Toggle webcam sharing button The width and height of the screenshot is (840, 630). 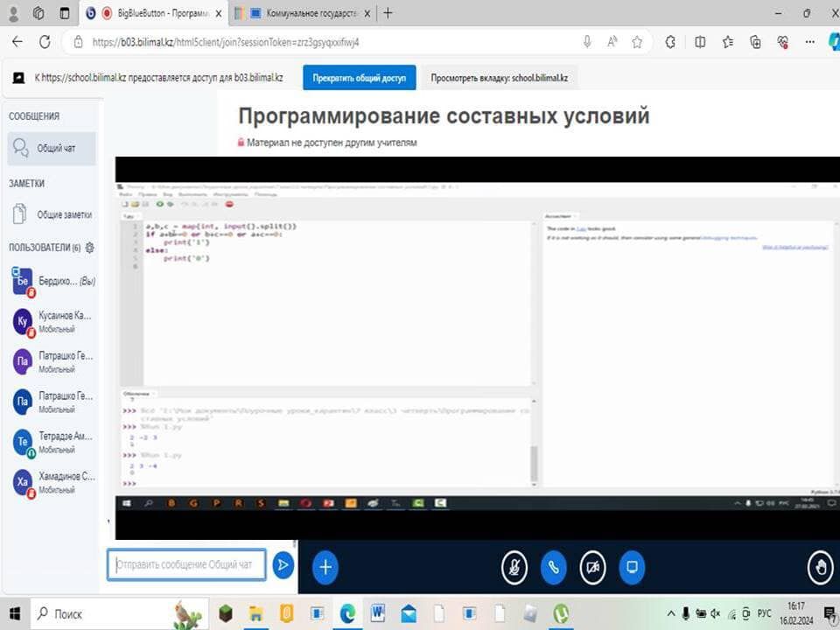(593, 568)
